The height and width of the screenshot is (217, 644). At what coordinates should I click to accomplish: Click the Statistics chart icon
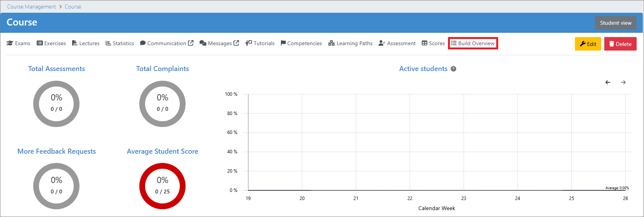[108, 43]
